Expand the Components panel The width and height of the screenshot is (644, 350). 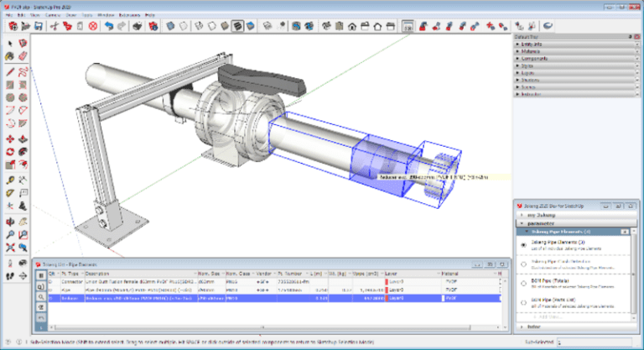click(577, 59)
